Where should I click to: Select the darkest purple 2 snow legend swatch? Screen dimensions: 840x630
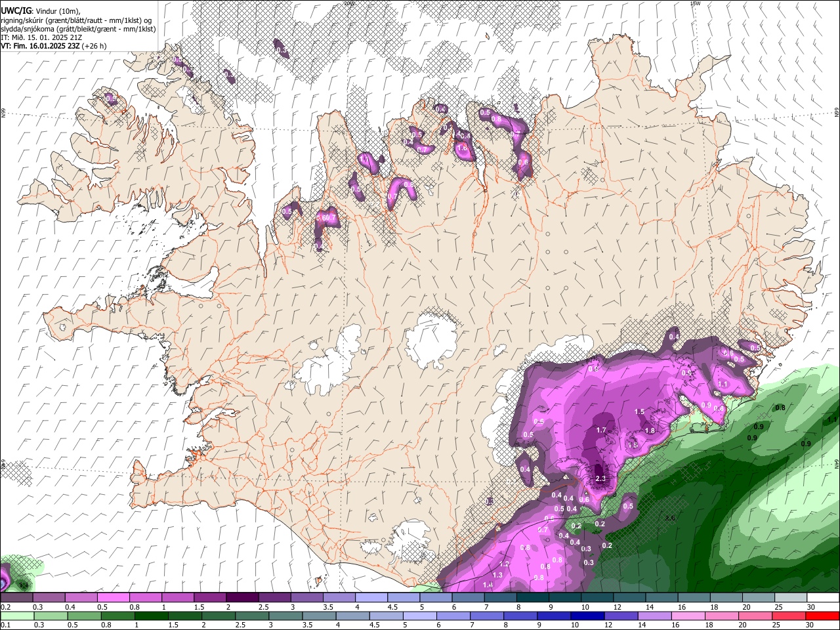pos(242,597)
